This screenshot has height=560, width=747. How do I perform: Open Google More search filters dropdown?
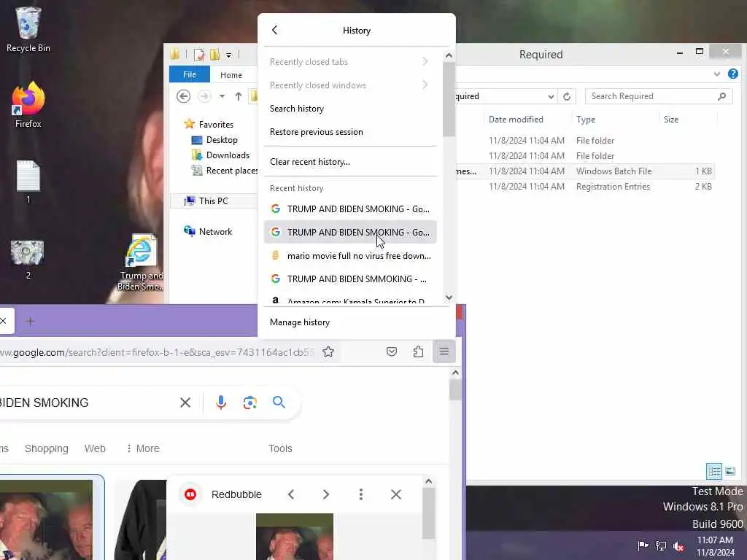142,448
